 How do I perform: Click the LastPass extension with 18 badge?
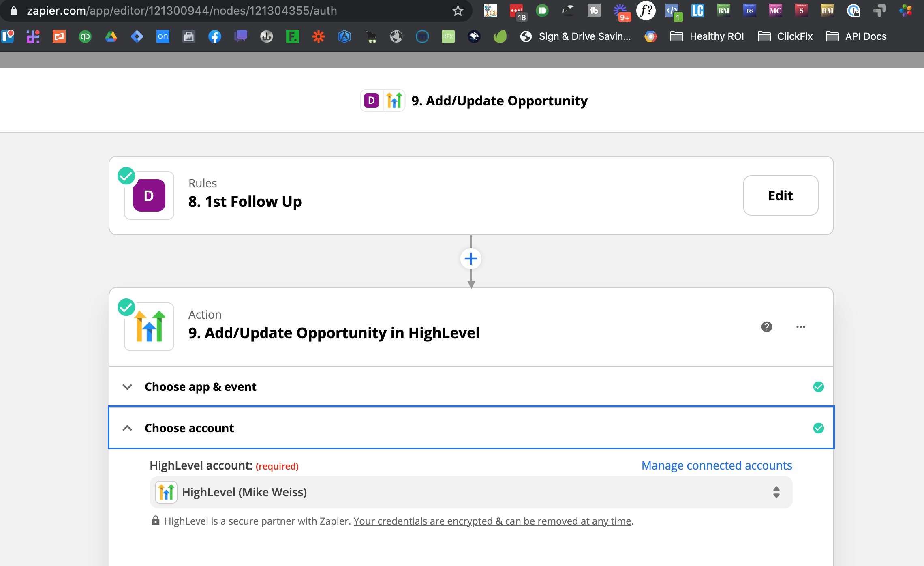(x=517, y=11)
